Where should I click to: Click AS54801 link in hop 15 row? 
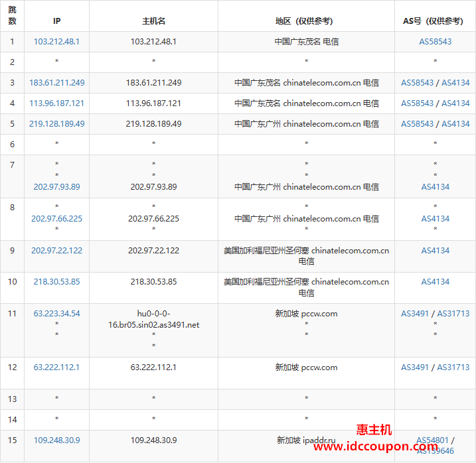click(432, 440)
